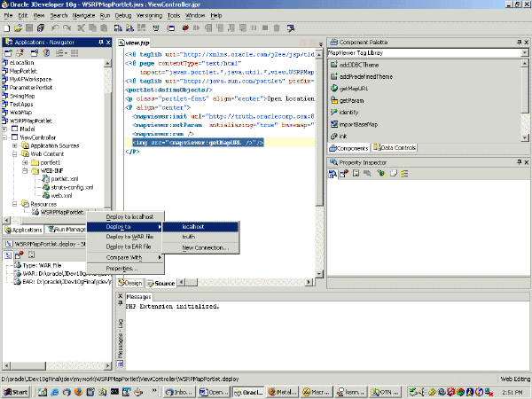Click the Cut scissors toolbar icon
Viewport: 532px width, 399px height.
[x=81, y=28]
